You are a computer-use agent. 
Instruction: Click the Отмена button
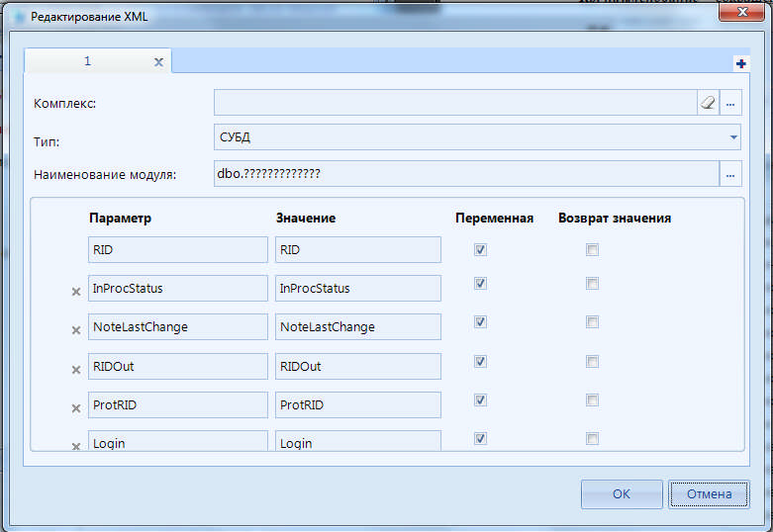point(708,493)
